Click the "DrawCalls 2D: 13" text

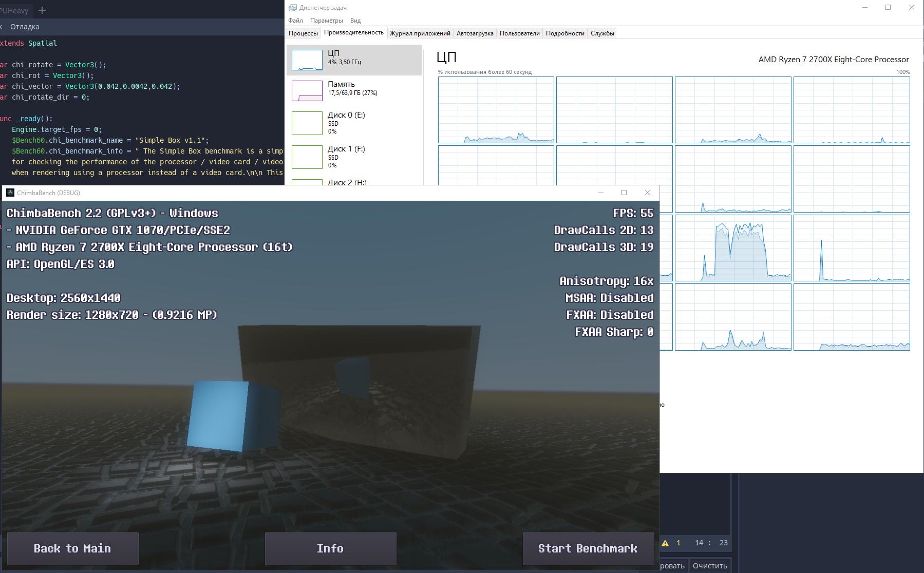coord(604,230)
